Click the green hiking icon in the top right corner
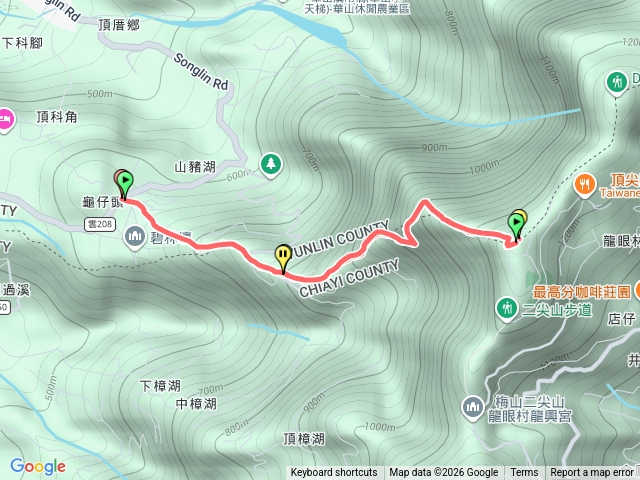Image resolution: width=640 pixels, height=480 pixels. 617,83
